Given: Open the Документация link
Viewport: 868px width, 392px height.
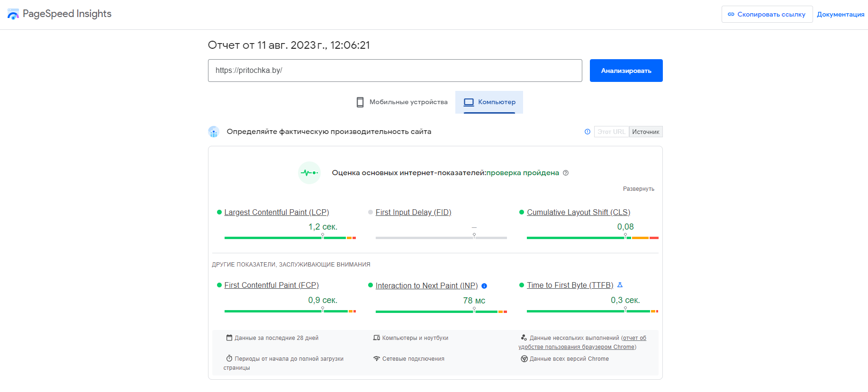Looking at the screenshot, I should click(x=840, y=14).
